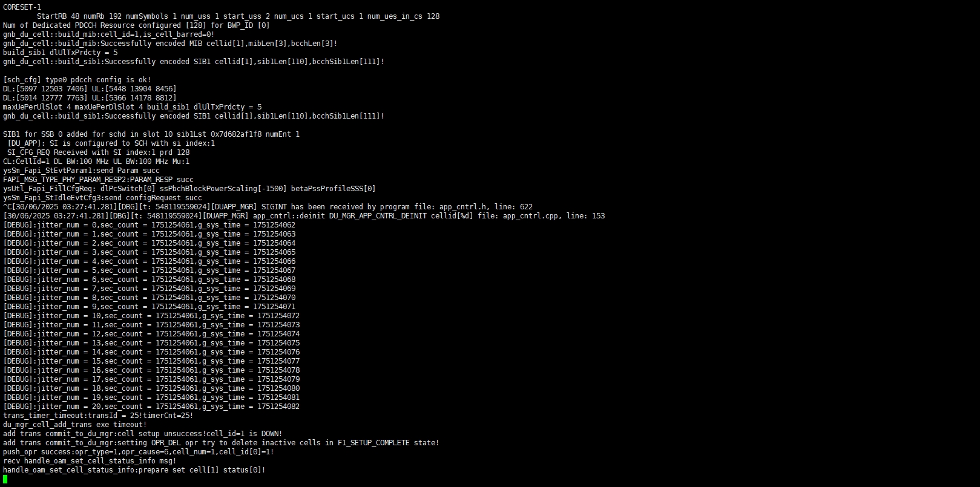This screenshot has width=980, height=487.
Task: Click the CL:CellId=1 DL BW:100 MHz line
Action: (96, 162)
